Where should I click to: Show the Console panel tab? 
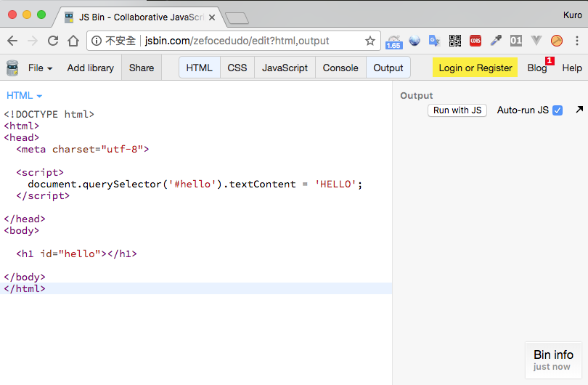tap(340, 68)
